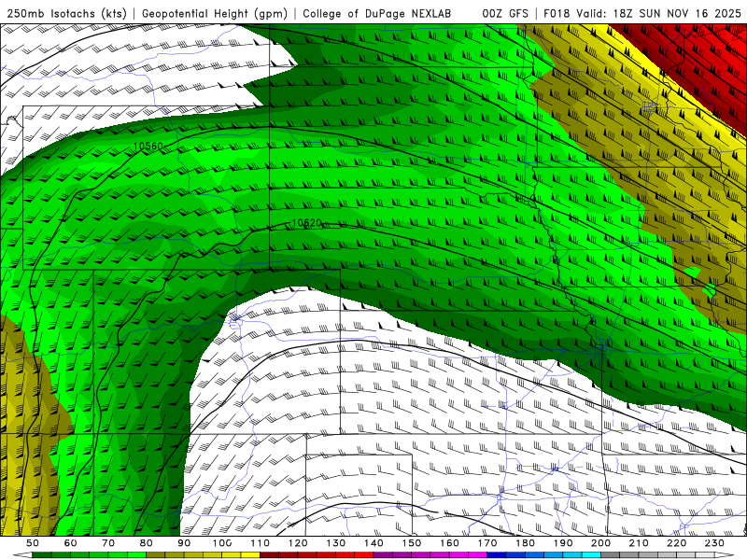Click the '250mb Isotachs (kts)' title text
Screen dimensions: 747x560
[x=66, y=13]
